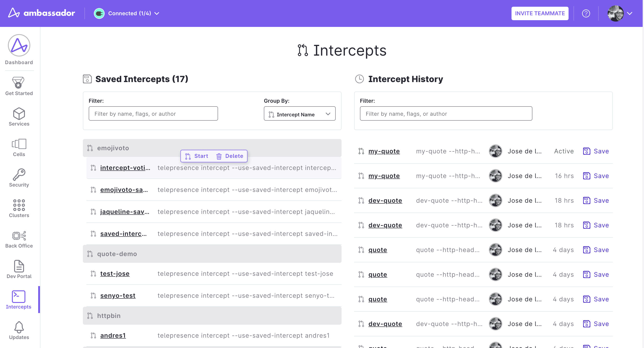Image resolution: width=644 pixels, height=348 pixels.
Task: Collapse the emojivoto group header
Action: click(212, 148)
